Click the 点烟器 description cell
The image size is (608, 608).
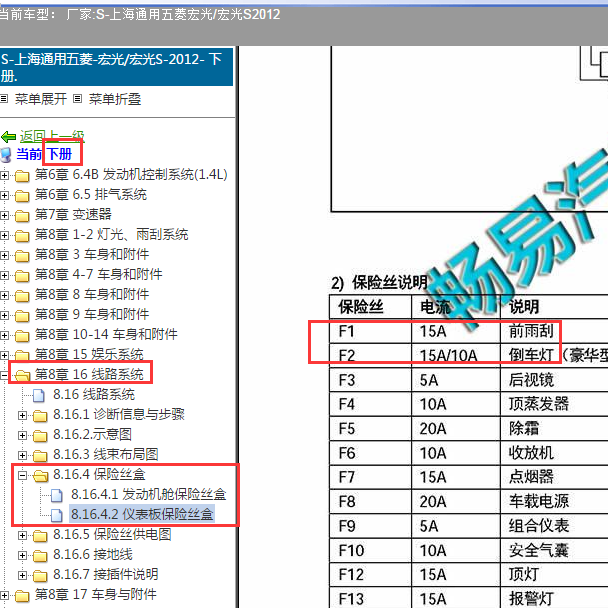(554, 477)
